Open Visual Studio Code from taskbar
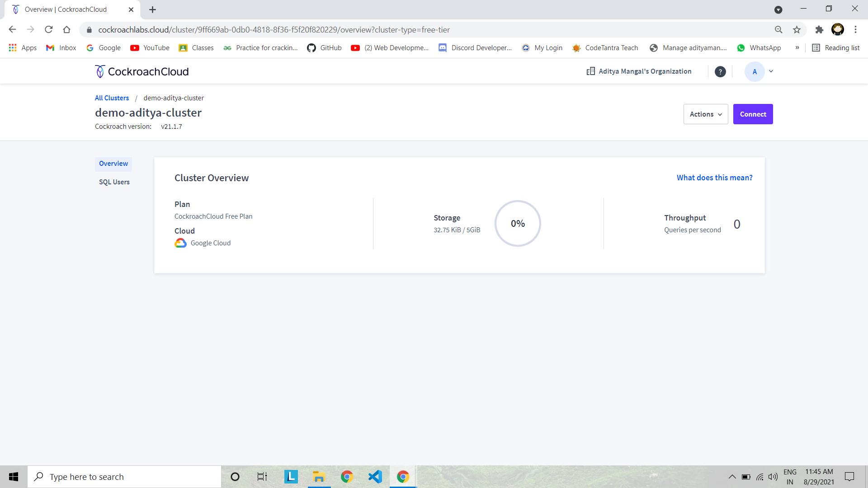 click(x=375, y=477)
